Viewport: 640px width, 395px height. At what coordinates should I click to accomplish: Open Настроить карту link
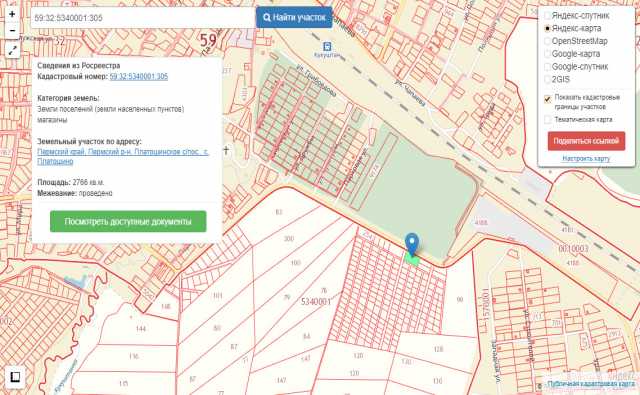[586, 159]
